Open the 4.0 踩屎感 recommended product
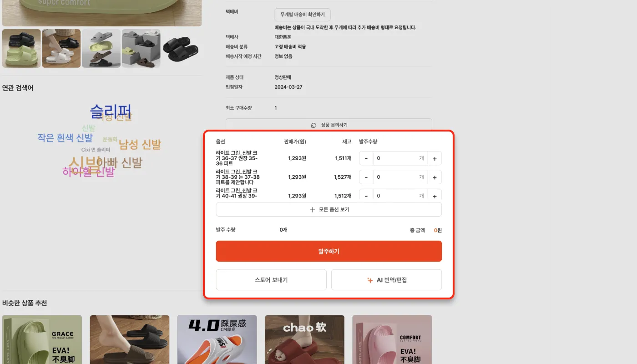Screen dimensions: 637x364 tap(217, 339)
